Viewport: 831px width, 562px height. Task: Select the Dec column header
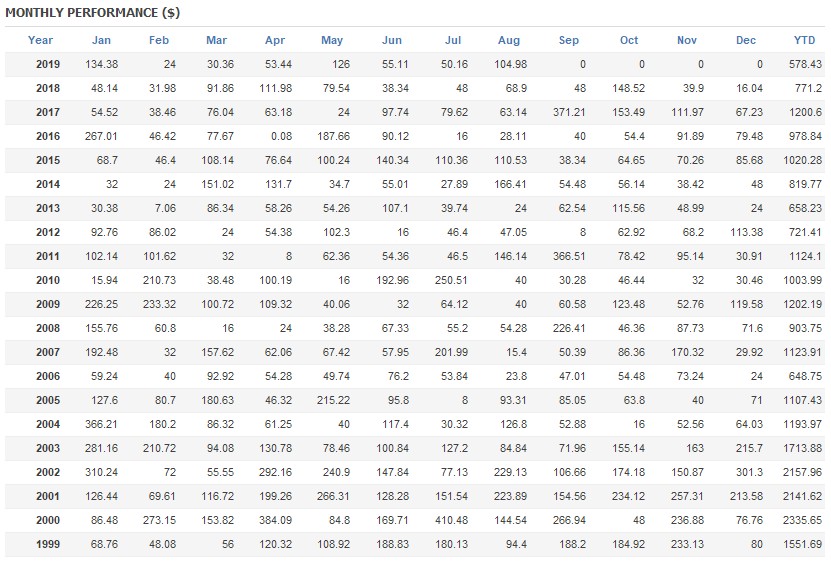pyautogui.click(x=746, y=40)
